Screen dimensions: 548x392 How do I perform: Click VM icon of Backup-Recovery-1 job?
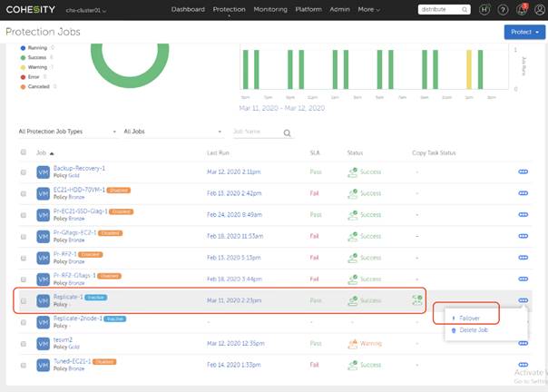pos(43,172)
